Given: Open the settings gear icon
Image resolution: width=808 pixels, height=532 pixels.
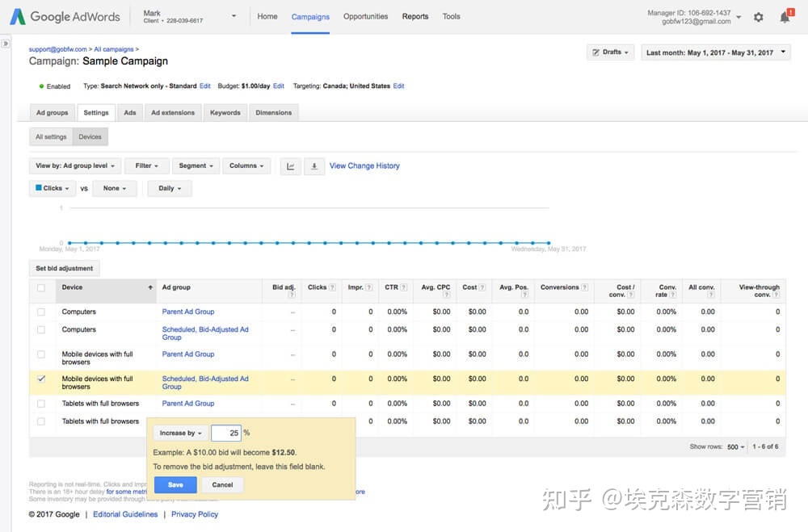Looking at the screenshot, I should 758,17.
